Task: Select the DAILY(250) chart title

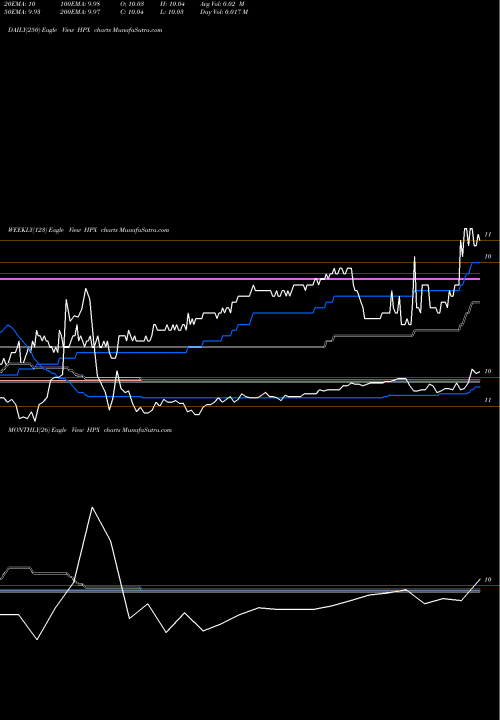Action: [85, 30]
